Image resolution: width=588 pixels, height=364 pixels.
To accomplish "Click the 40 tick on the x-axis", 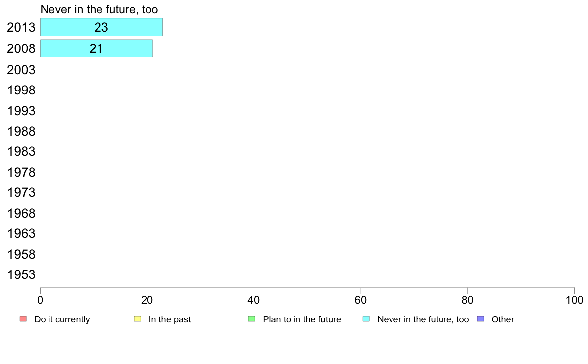I will pos(254,300).
